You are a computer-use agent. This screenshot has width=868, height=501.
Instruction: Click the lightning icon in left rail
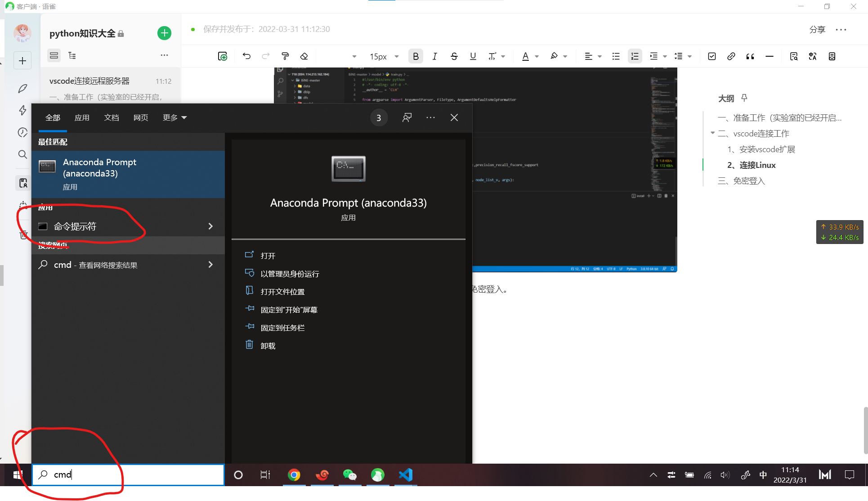point(22,110)
